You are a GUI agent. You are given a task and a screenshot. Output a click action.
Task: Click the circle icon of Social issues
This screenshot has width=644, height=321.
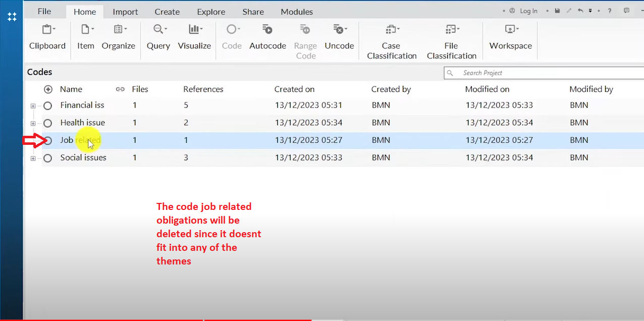[47, 158]
